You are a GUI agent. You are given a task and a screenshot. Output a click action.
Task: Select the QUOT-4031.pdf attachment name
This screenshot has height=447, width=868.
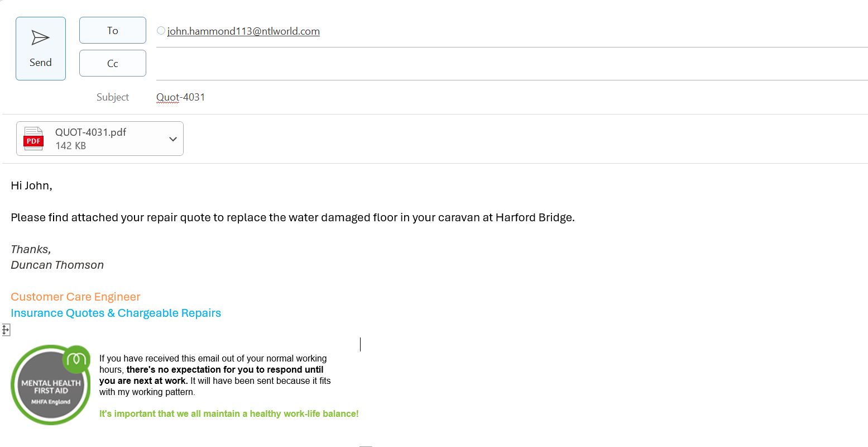[x=90, y=132]
